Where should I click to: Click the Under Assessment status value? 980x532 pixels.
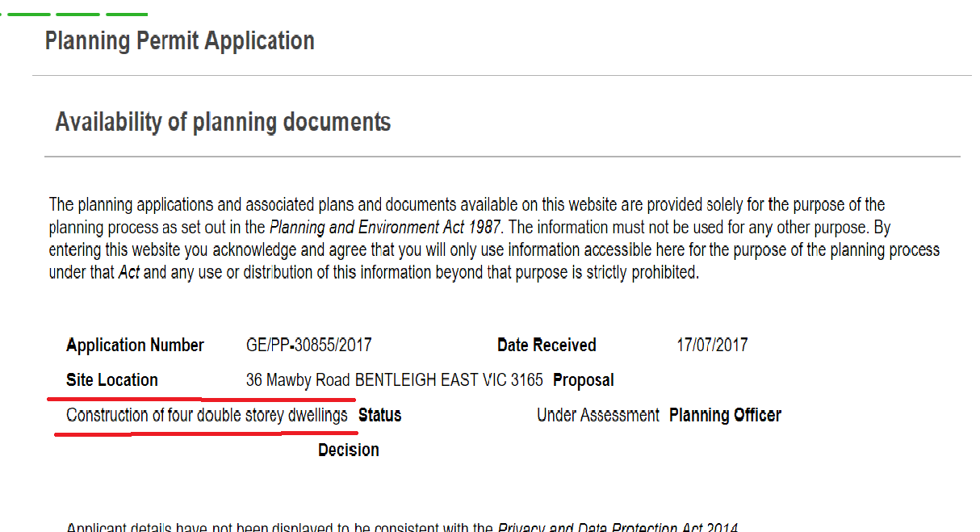pyautogui.click(x=598, y=416)
